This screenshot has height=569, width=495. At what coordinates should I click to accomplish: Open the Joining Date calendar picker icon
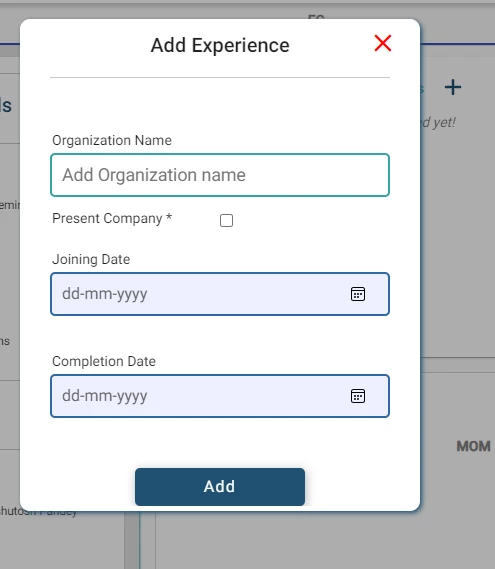tap(358, 294)
